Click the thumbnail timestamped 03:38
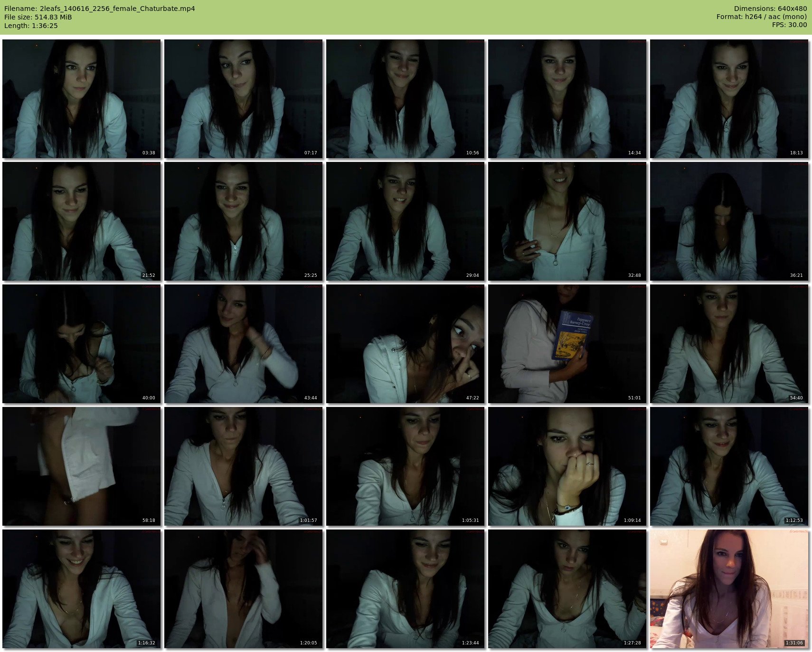This screenshot has height=652, width=812. (x=81, y=99)
